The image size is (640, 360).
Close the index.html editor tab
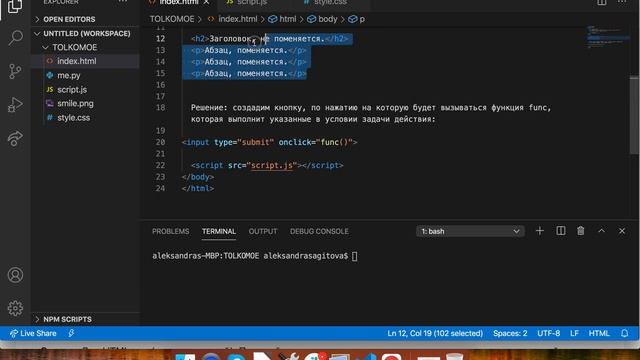206,2
